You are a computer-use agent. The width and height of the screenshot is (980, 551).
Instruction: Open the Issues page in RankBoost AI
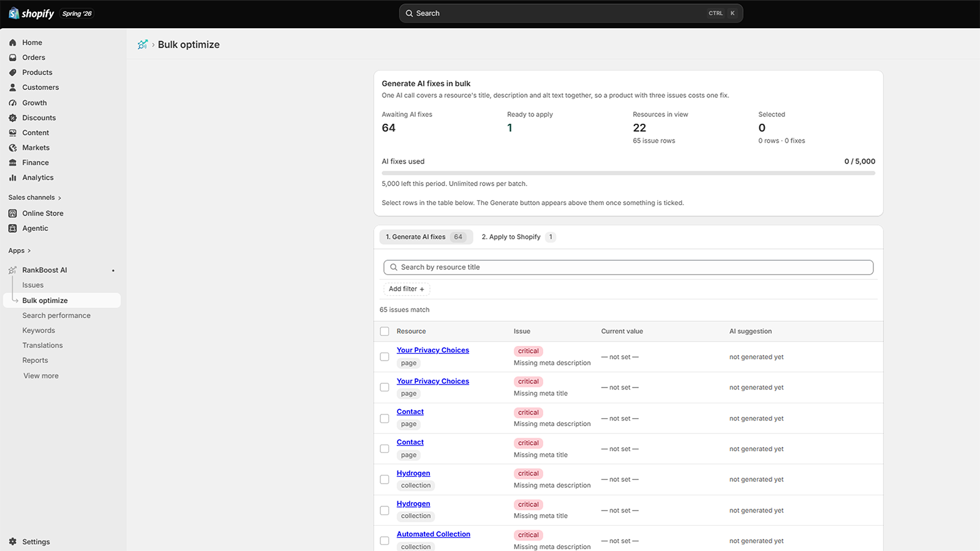[33, 285]
